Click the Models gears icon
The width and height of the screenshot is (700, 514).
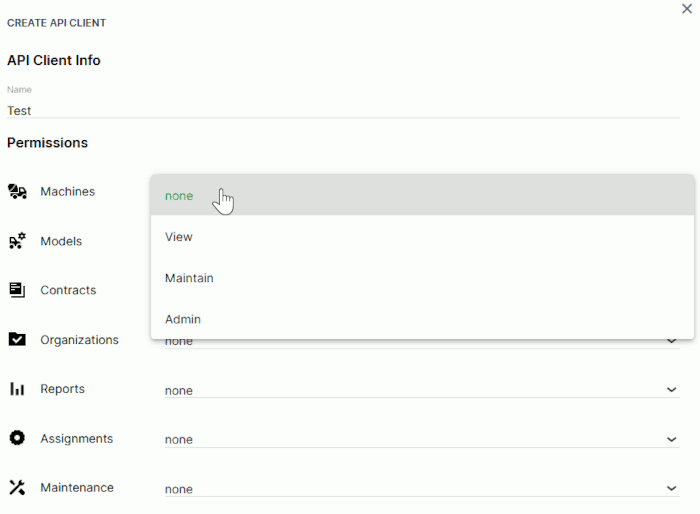coord(17,241)
